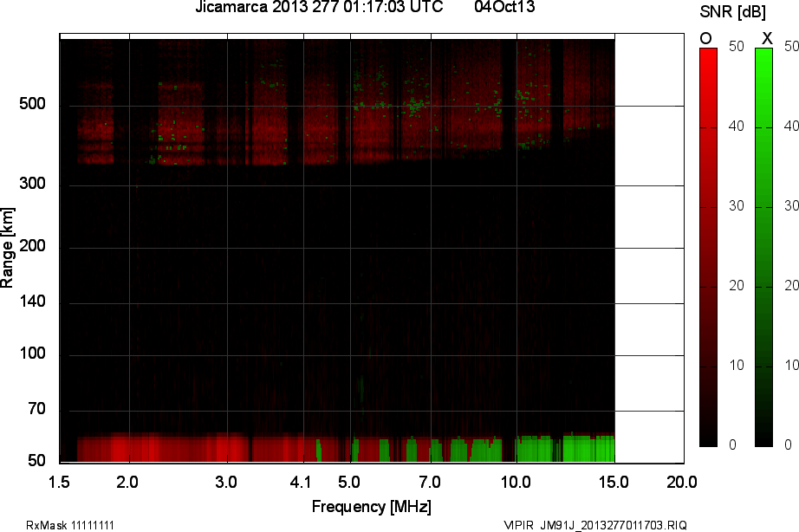Click the 40 dB label beside the O bar

tap(737, 126)
